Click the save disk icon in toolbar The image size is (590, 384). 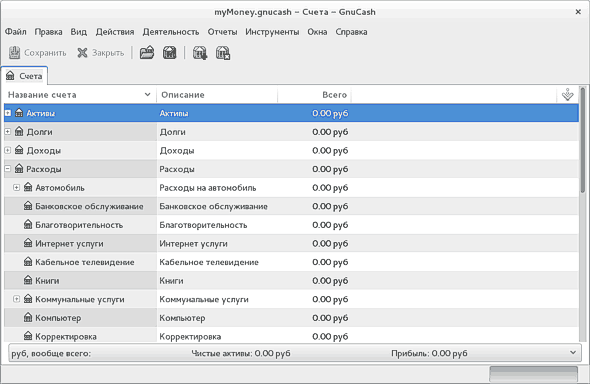tap(14, 53)
